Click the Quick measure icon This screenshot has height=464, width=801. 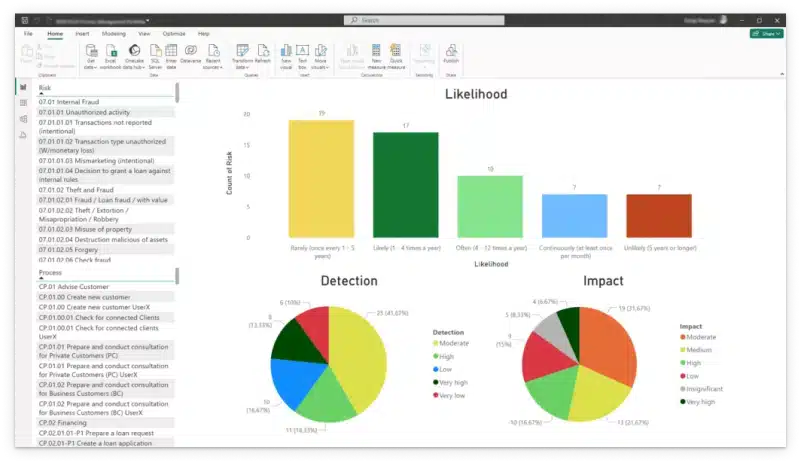coord(396,51)
